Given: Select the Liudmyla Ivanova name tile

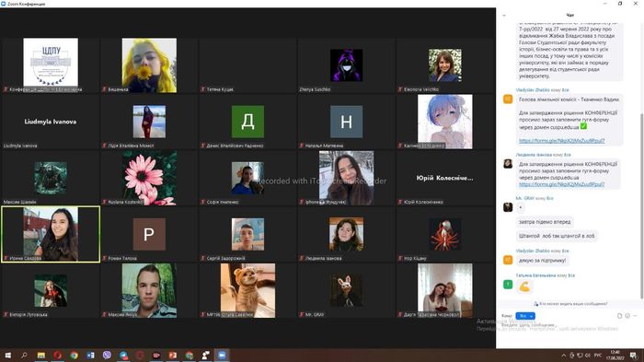Looking at the screenshot, I should (x=51, y=122).
